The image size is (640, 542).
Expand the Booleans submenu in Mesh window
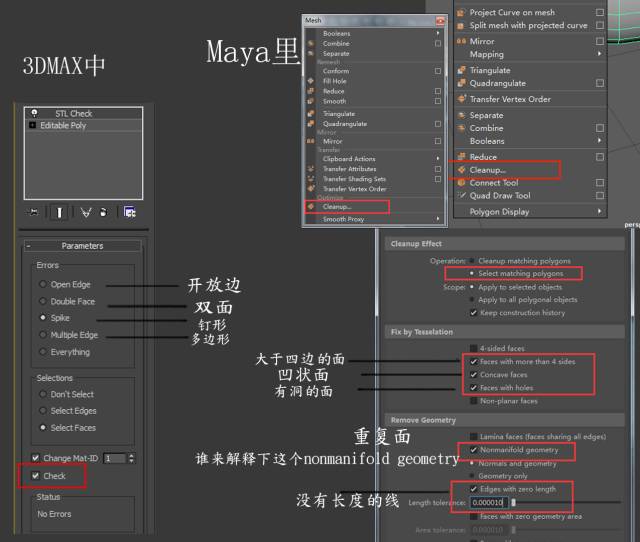pos(438,33)
